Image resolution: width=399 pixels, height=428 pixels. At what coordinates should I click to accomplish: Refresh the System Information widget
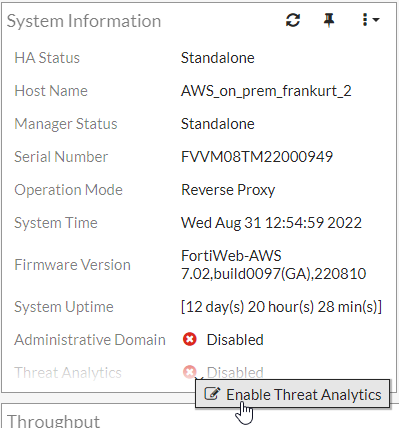[x=293, y=20]
